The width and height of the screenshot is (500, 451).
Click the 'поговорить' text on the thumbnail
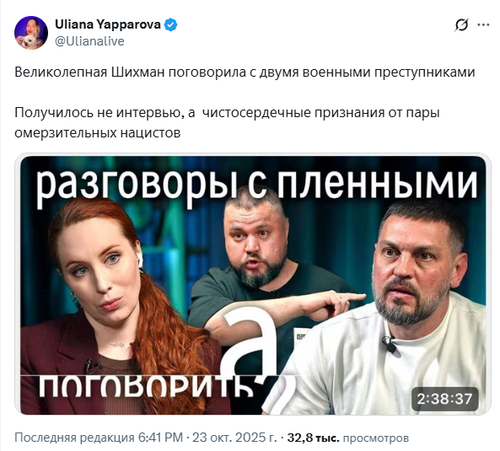coord(148,387)
